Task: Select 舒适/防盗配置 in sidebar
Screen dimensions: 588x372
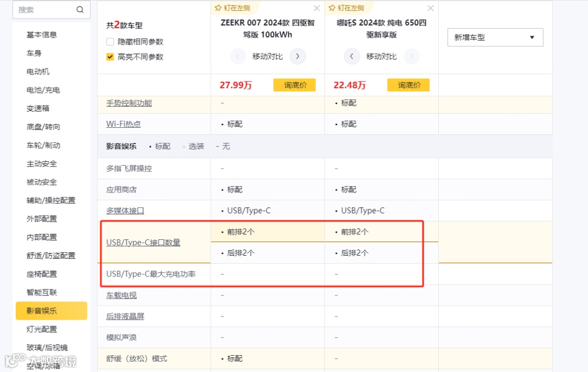Action: [x=51, y=256]
